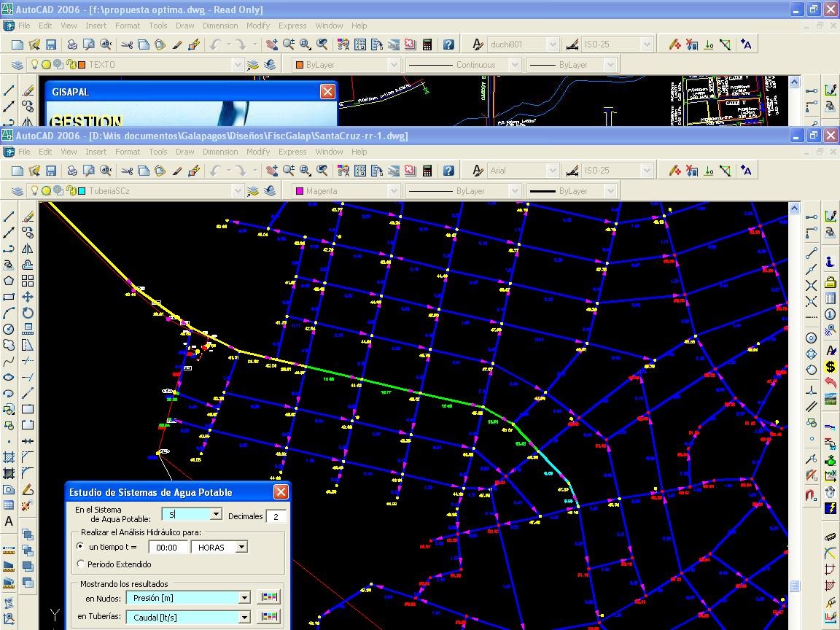This screenshot has width=840, height=630.
Task: Open the Help question mark icon in the lower toolbar
Action: pos(448,171)
